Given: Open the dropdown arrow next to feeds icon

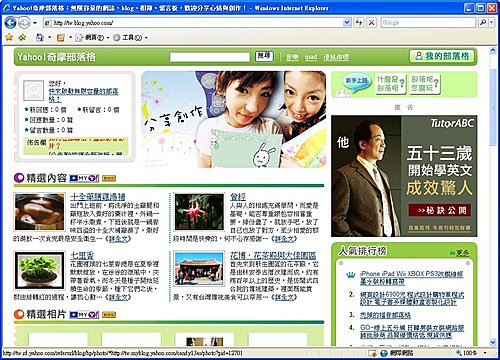Looking at the screenshot, I should pyautogui.click(x=70, y=37).
